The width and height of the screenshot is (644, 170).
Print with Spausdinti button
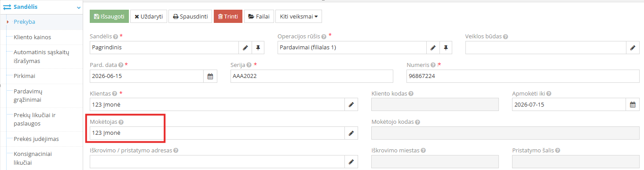[x=190, y=16]
